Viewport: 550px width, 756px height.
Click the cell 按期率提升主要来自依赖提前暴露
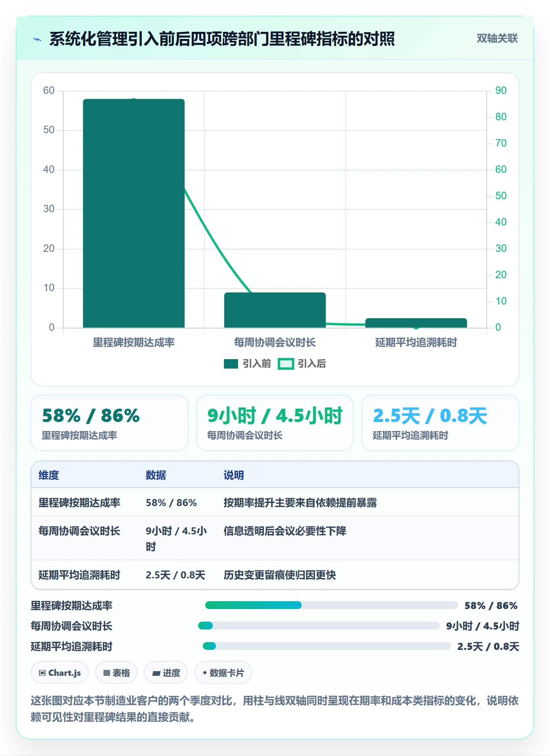300,503
